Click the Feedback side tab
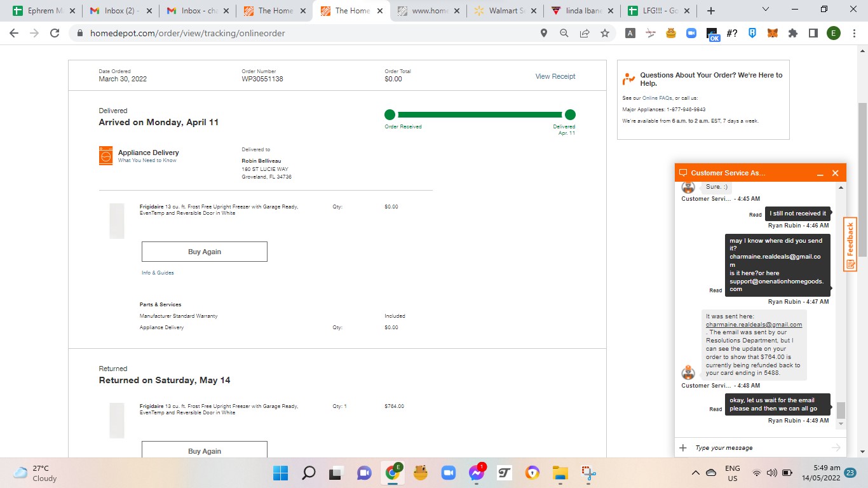 tap(850, 244)
